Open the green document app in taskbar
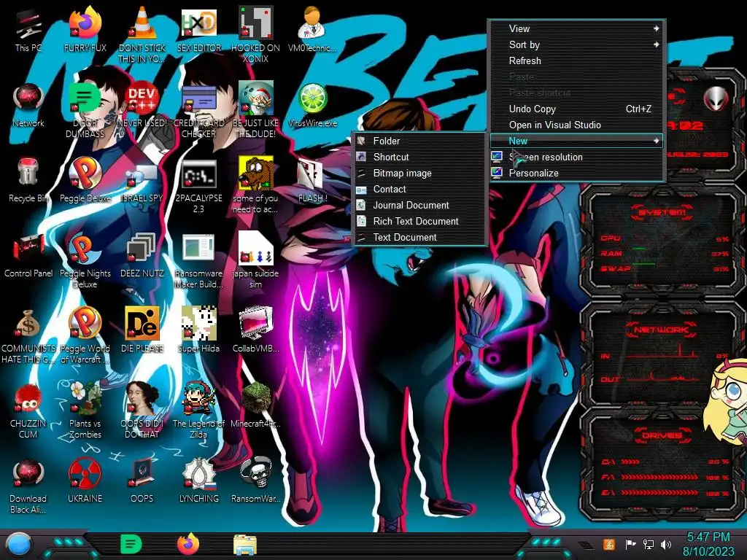The width and height of the screenshot is (747, 560). 131,544
